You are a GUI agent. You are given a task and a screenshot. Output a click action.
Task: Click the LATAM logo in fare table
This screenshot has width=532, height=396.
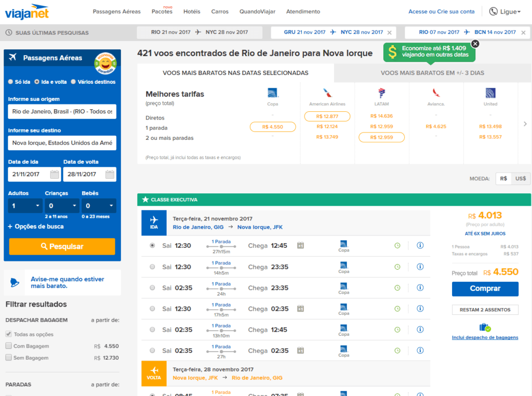(382, 93)
